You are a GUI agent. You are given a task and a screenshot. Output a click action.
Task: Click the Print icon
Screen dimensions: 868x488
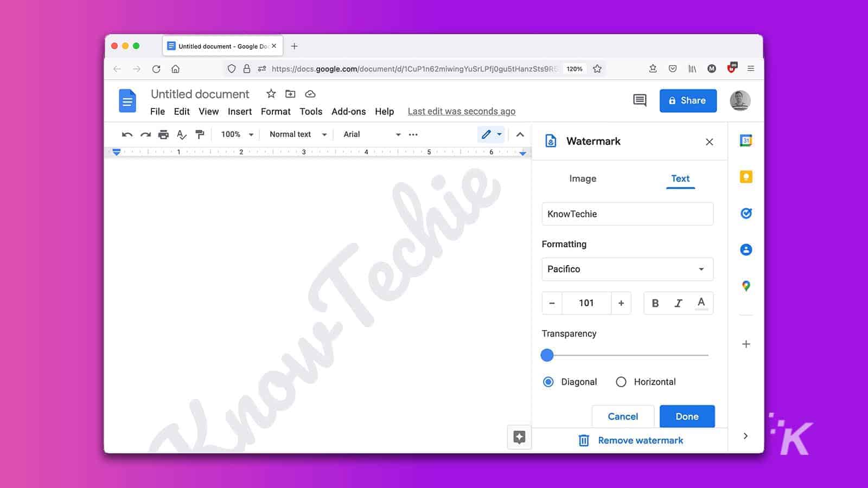coord(163,134)
